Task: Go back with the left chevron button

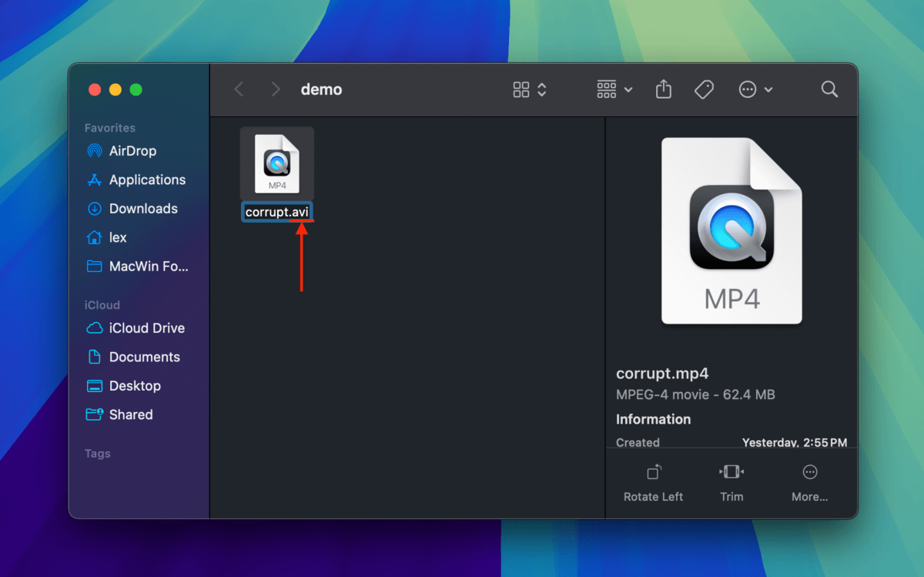Action: pyautogui.click(x=239, y=89)
